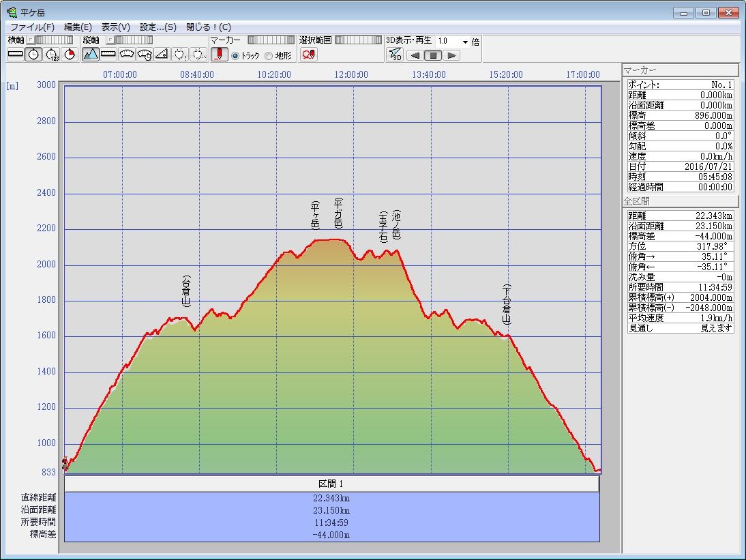Click the 日付 2016/07/21 value
The height and width of the screenshot is (560, 746).
[708, 166]
